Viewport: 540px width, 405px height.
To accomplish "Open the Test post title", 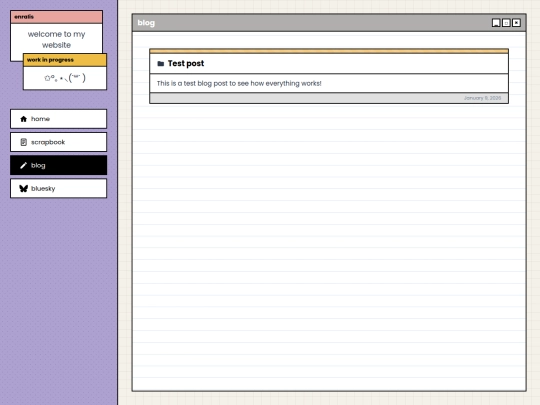I will click(x=186, y=63).
